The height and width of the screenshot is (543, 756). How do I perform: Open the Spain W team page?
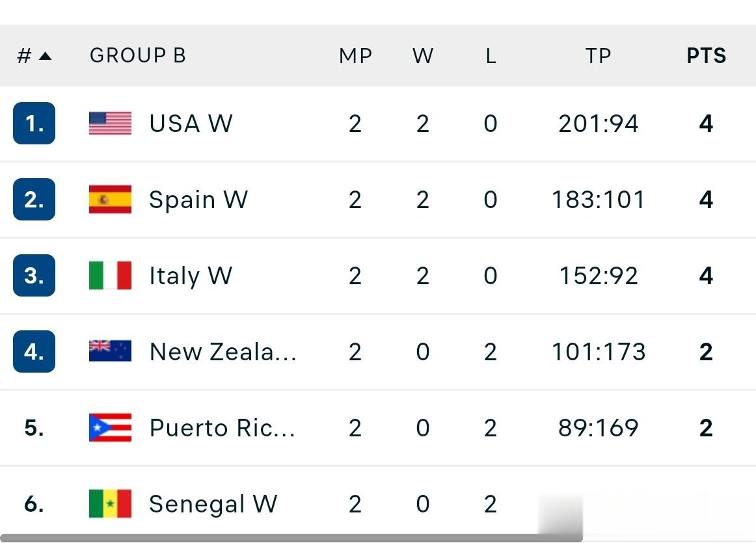click(198, 200)
